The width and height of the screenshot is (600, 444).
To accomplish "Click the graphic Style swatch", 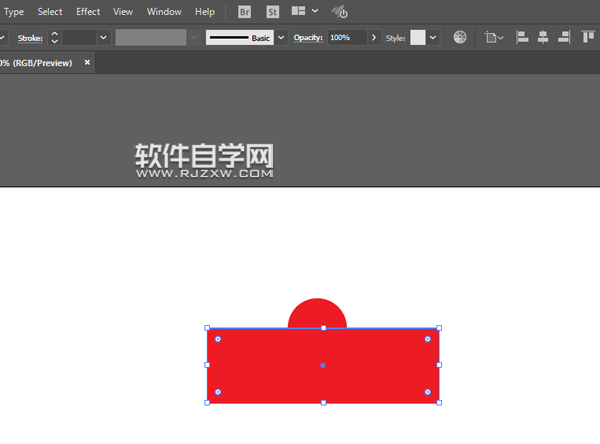I will pos(417,38).
